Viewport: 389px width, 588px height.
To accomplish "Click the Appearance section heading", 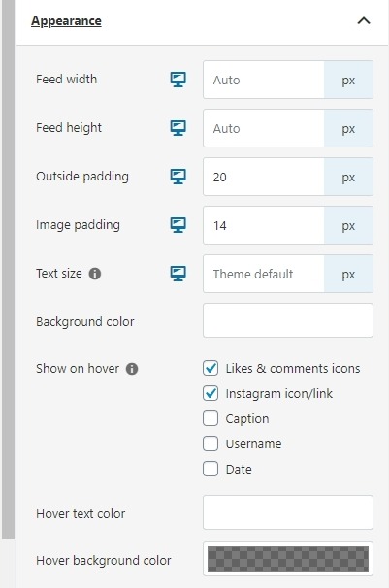I will click(66, 21).
